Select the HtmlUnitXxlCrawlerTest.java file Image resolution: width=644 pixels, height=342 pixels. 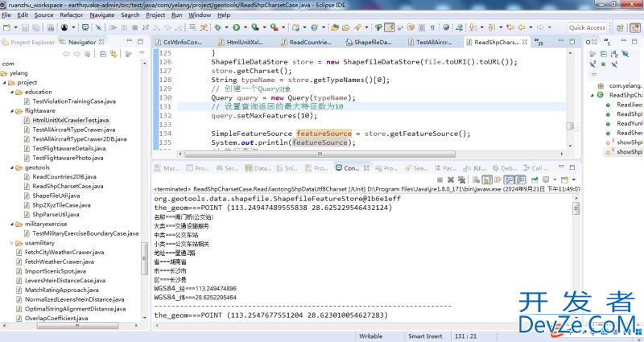(x=70, y=120)
